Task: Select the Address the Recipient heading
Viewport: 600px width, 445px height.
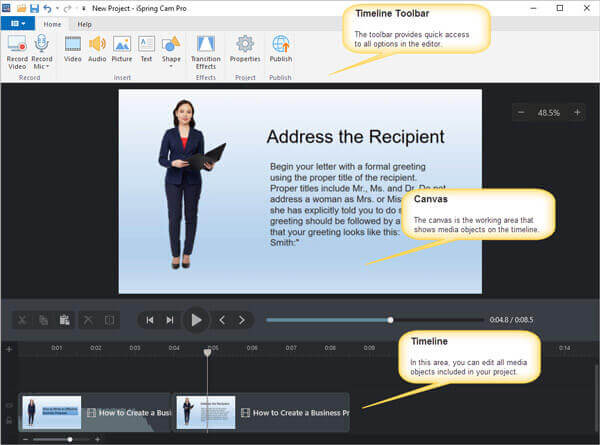Action: (355, 137)
